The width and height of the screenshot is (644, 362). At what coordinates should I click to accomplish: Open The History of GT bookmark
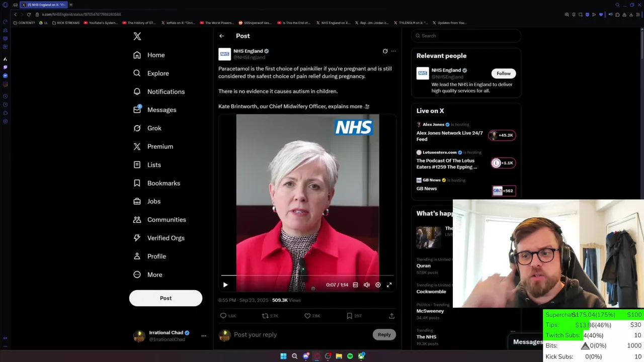[x=138, y=23]
